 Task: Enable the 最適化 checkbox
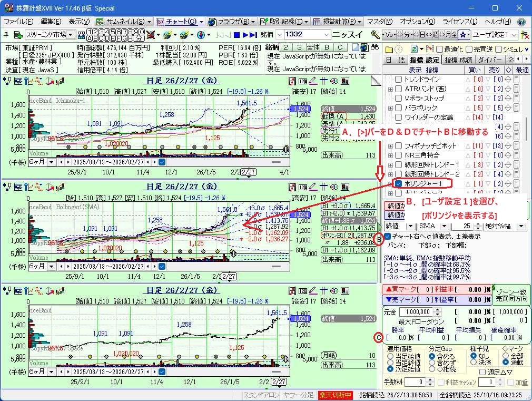point(439,49)
